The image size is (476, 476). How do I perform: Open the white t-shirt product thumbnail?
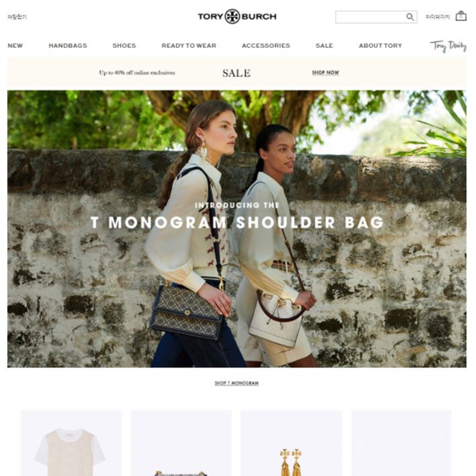tap(71, 443)
